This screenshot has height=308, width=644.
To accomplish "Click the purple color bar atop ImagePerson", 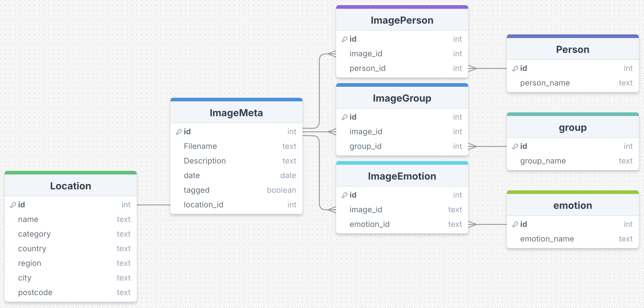I will 402,7.
